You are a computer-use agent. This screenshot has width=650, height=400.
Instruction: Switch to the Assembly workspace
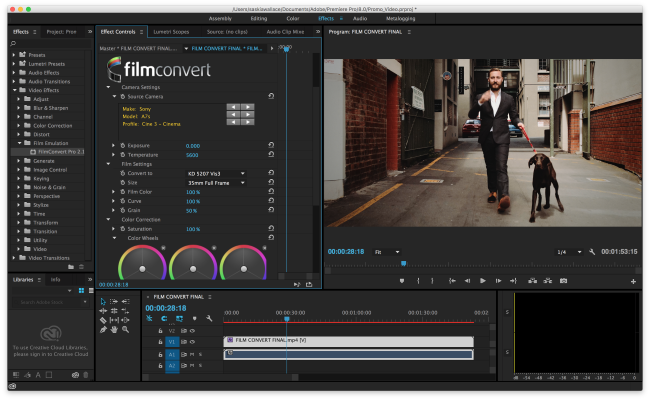point(220,19)
